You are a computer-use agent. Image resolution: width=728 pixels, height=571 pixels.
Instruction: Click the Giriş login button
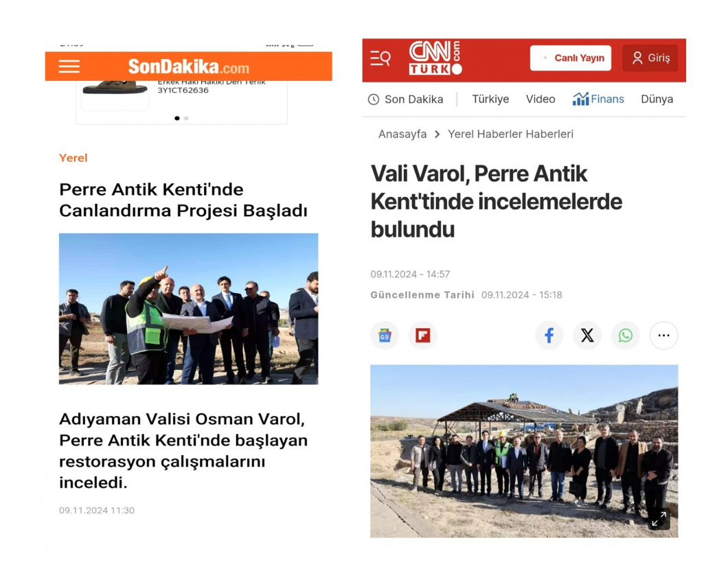click(650, 58)
